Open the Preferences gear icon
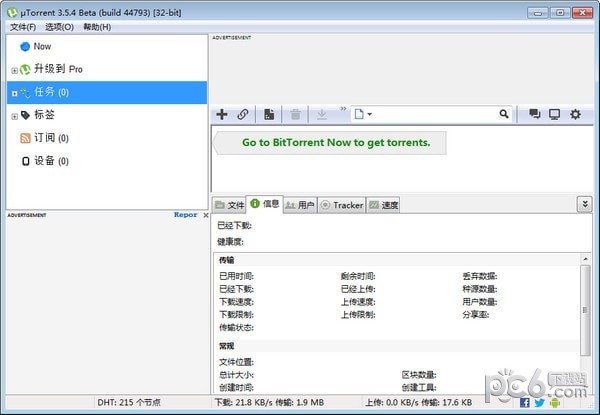The image size is (600, 415). click(x=575, y=114)
